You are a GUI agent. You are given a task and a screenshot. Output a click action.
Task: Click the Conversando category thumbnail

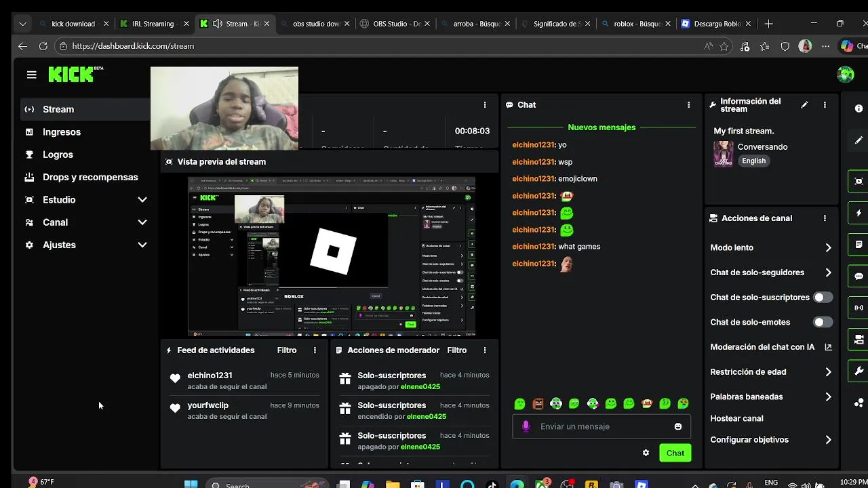click(724, 153)
